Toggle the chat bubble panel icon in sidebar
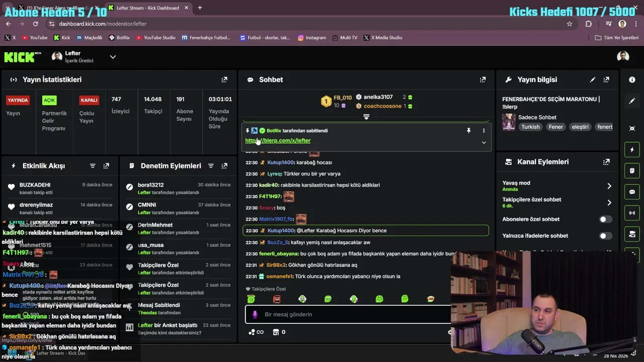Image resolution: width=644 pixels, height=362 pixels. (632, 192)
